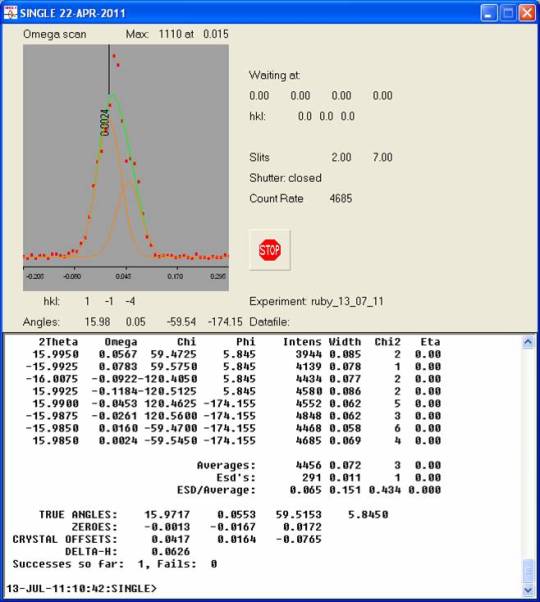Screen dimensions: 540x602
Task: Close the SINGLE window
Action: coord(527,13)
